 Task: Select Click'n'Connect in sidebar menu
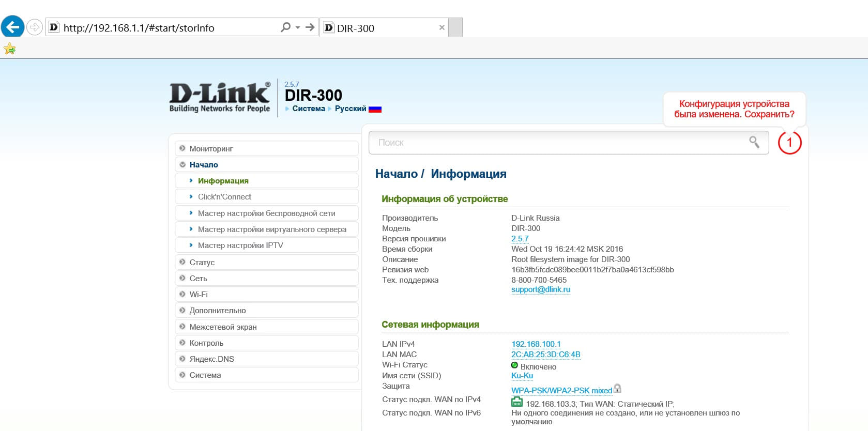[x=224, y=197]
